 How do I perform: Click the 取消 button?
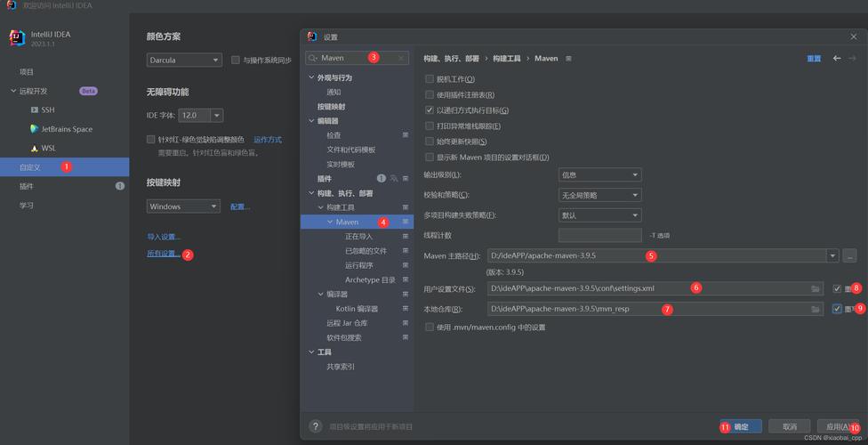pos(790,426)
